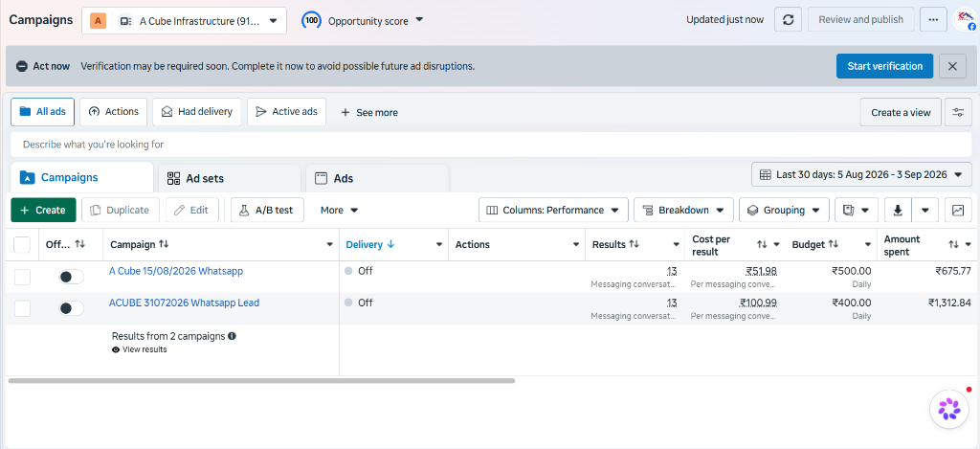Screen dimensions: 980x449
Task: Select the Actions view filter
Action: (x=113, y=112)
